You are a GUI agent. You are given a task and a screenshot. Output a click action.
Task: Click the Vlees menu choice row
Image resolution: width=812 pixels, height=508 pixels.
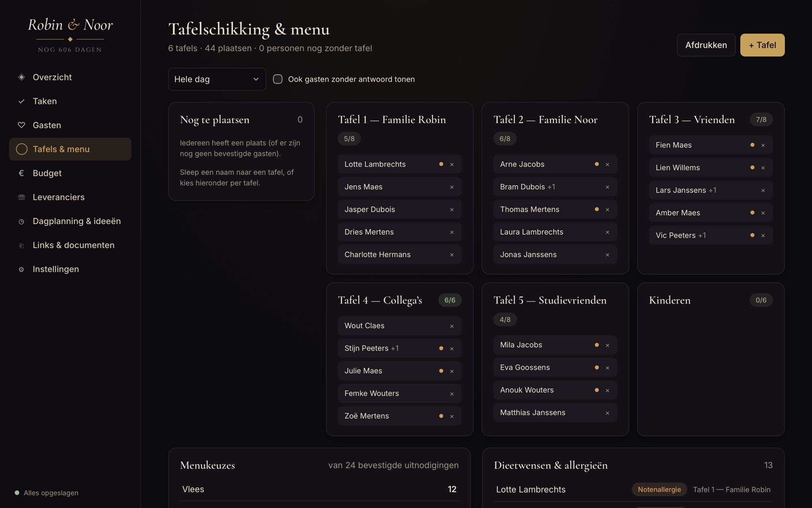click(319, 489)
